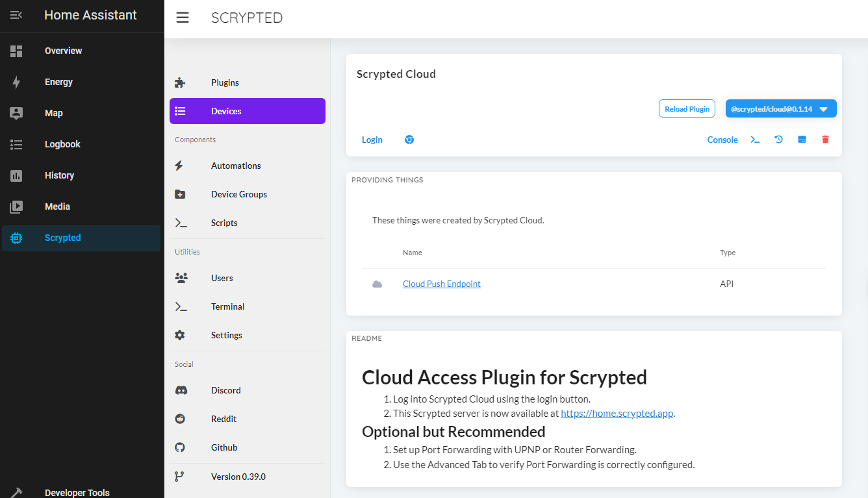Toggle the Scrypted hamburger menu

[x=183, y=18]
